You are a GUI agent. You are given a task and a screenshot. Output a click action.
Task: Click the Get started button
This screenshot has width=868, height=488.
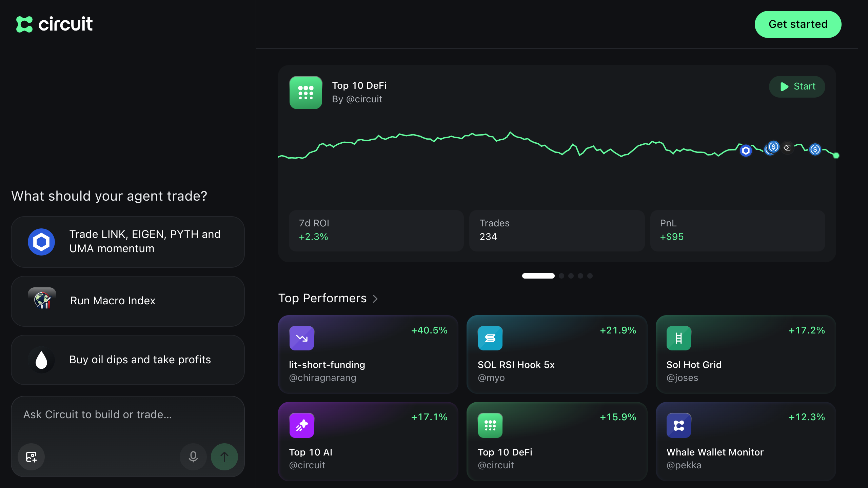click(x=798, y=24)
